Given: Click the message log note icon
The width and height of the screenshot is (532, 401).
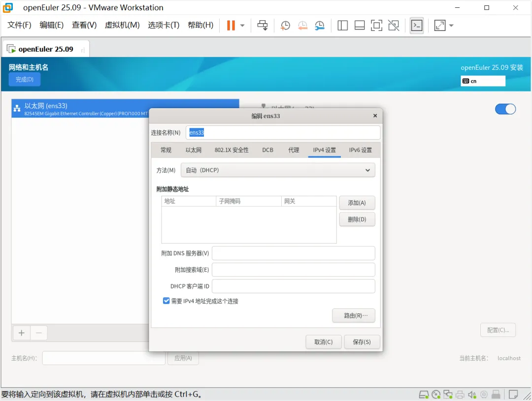Looking at the screenshot, I should coord(513,395).
